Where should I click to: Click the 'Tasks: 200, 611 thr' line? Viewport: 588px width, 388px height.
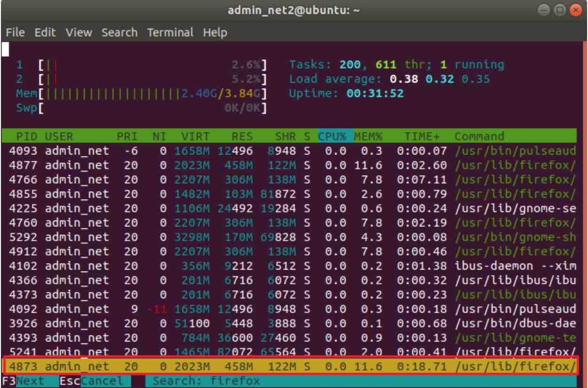click(396, 65)
